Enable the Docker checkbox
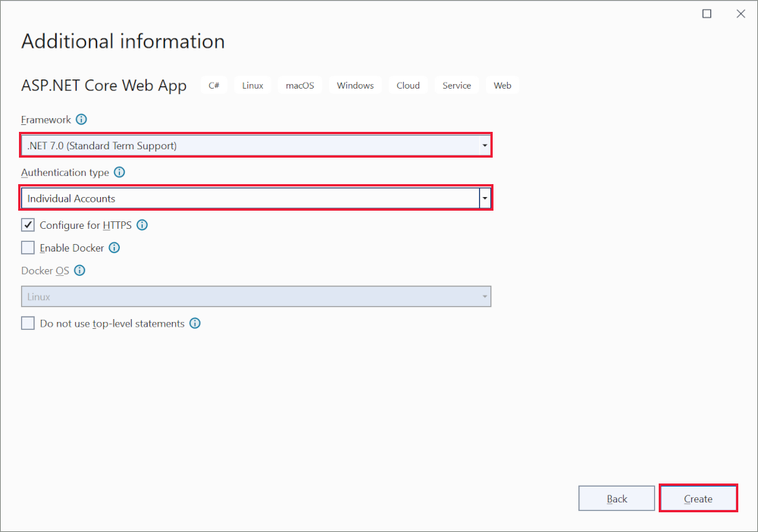Image resolution: width=758 pixels, height=532 pixels. [x=28, y=248]
